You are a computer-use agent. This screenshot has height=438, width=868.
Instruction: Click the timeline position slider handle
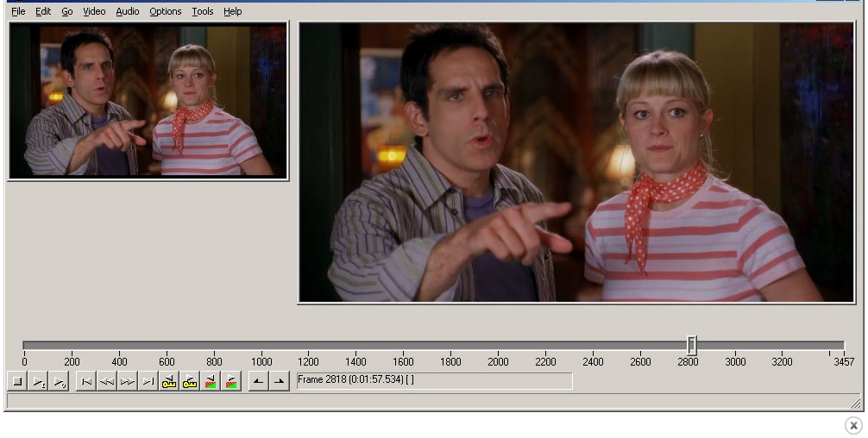(x=691, y=345)
